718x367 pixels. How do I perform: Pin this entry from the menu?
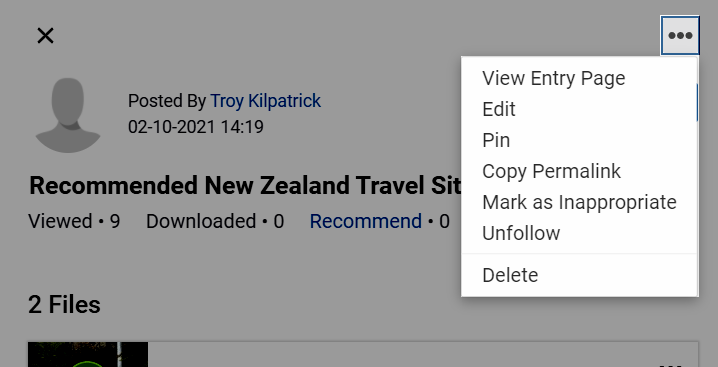click(579, 140)
